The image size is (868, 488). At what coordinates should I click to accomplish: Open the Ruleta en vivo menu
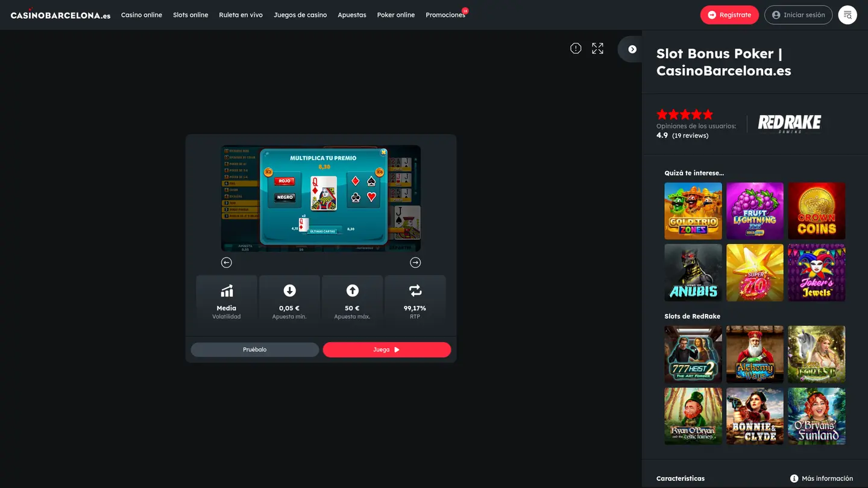[x=241, y=15]
